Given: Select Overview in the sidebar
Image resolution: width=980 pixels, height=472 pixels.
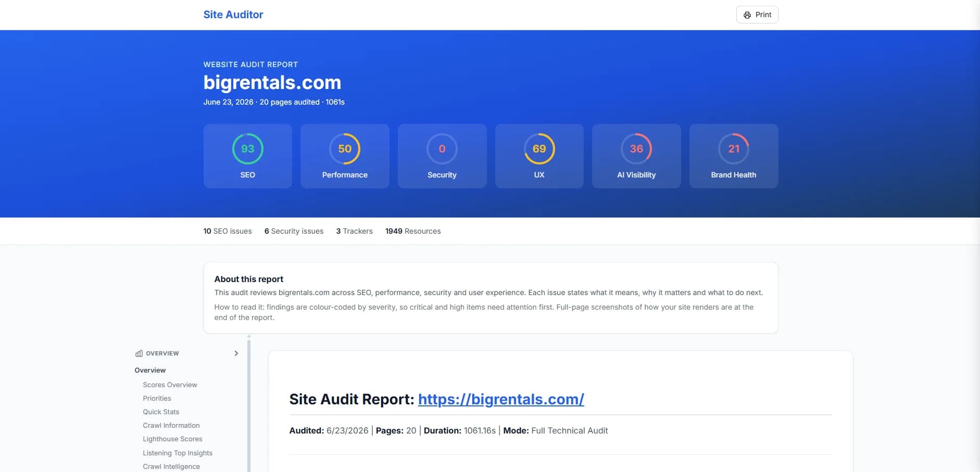Looking at the screenshot, I should coord(150,370).
